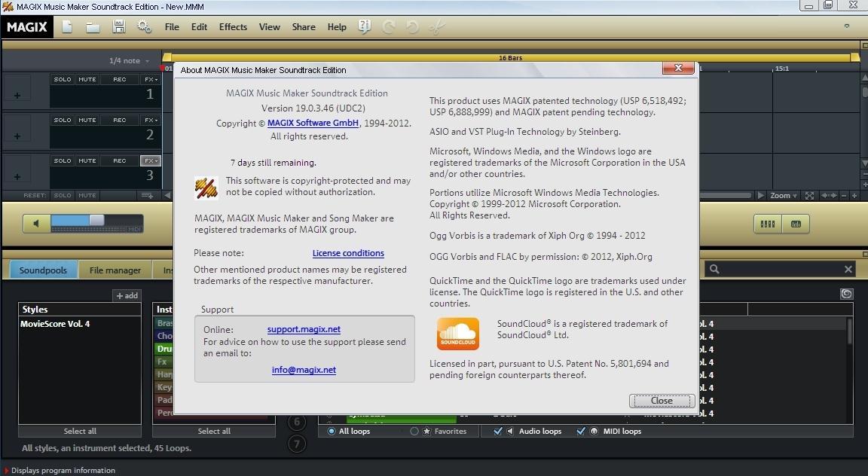Close the About dialog with the Close button

pyautogui.click(x=661, y=401)
